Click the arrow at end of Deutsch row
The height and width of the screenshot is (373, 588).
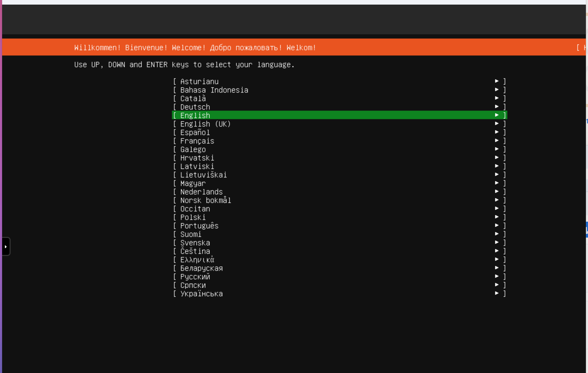click(497, 106)
